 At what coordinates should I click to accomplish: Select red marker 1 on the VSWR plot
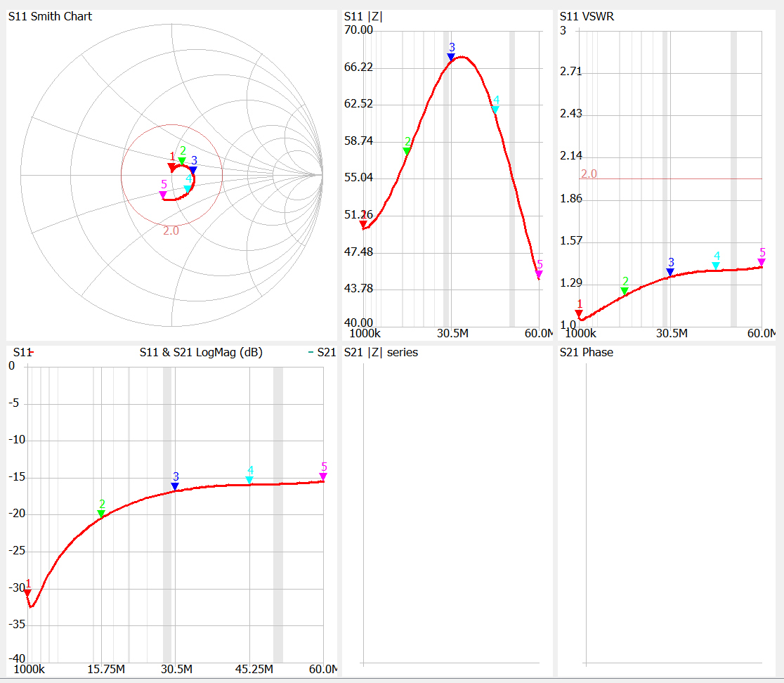[x=579, y=313]
